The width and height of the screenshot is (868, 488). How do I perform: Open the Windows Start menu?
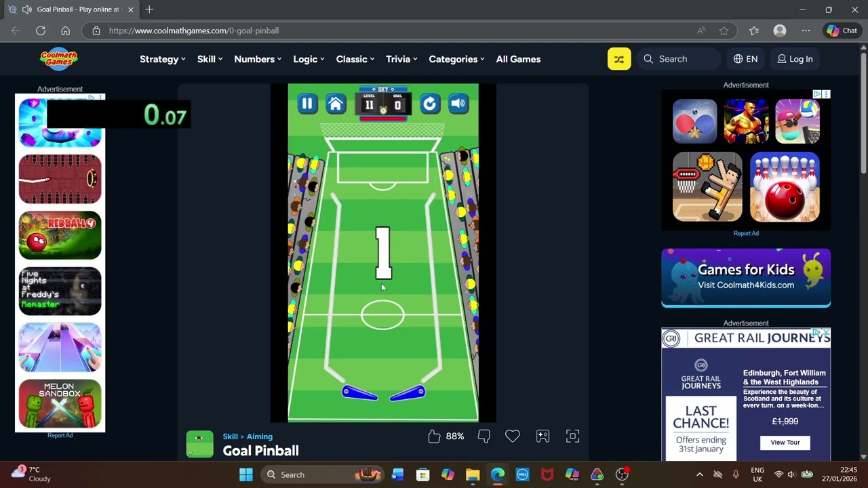point(246,474)
